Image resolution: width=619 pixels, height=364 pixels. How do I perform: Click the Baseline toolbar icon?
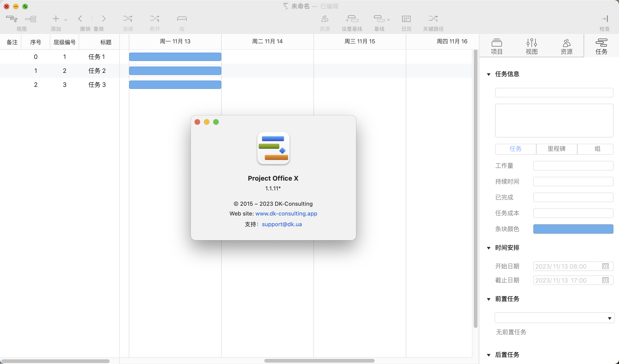click(379, 19)
